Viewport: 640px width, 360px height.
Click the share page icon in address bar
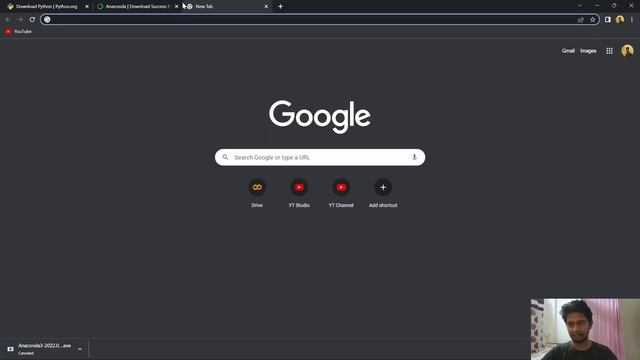[x=580, y=20]
